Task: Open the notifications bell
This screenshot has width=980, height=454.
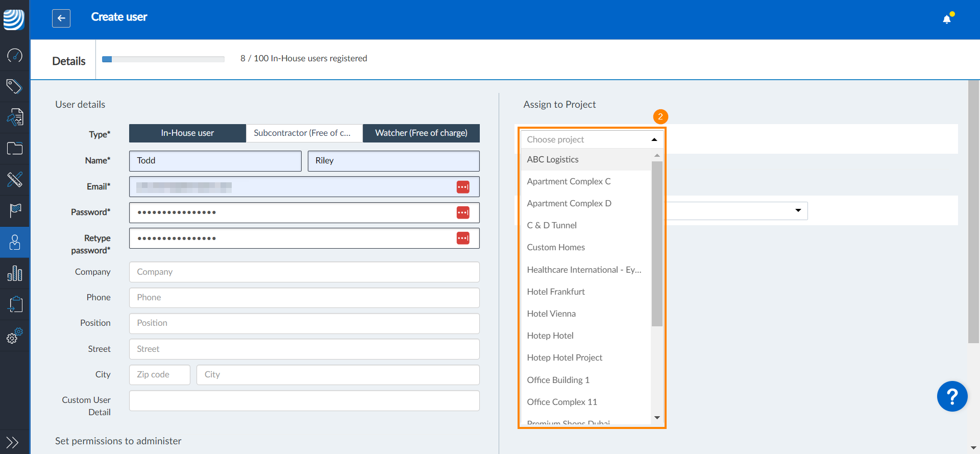Action: (947, 19)
